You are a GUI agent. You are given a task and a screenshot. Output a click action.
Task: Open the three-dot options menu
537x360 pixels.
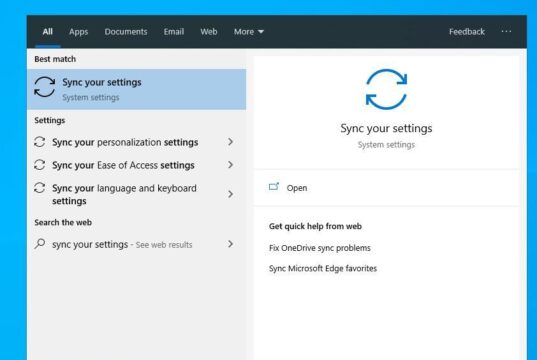(506, 32)
